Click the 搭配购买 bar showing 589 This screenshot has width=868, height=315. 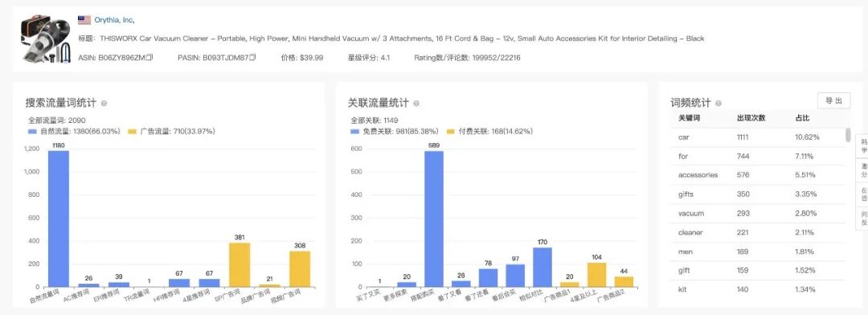[434, 219]
